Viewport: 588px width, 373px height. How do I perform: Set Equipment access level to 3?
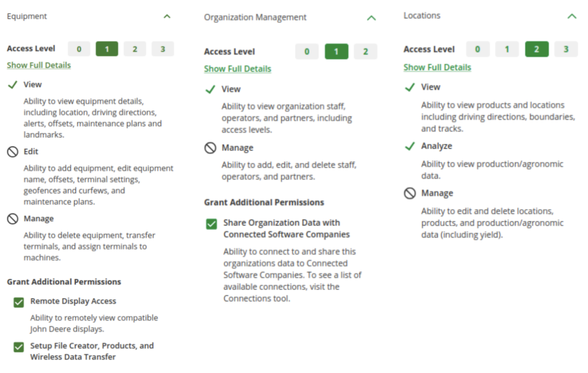163,49
